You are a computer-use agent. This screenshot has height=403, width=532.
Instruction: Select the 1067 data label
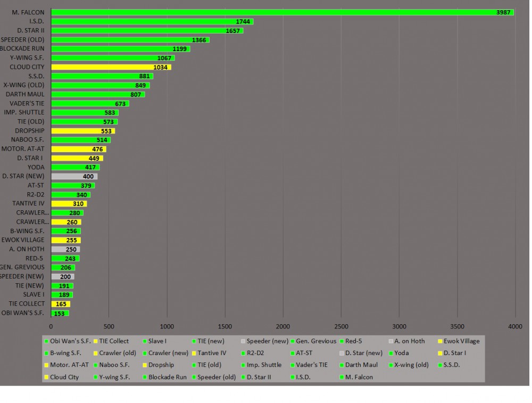[x=164, y=58]
